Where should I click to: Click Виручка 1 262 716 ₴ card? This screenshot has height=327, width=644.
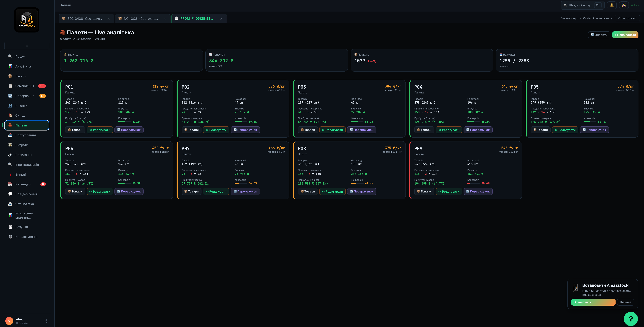pyautogui.click(x=131, y=60)
